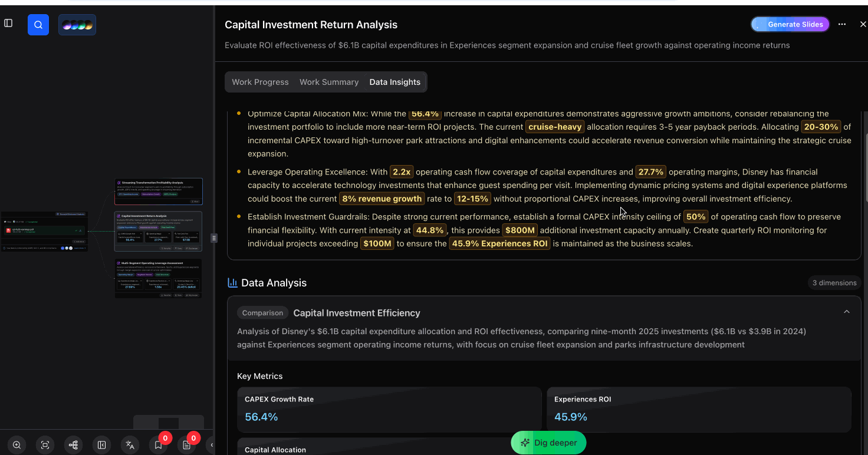Image resolution: width=868 pixels, height=455 pixels.
Task: Click the tree layout icon in bottom toolbar
Action: tap(73, 445)
